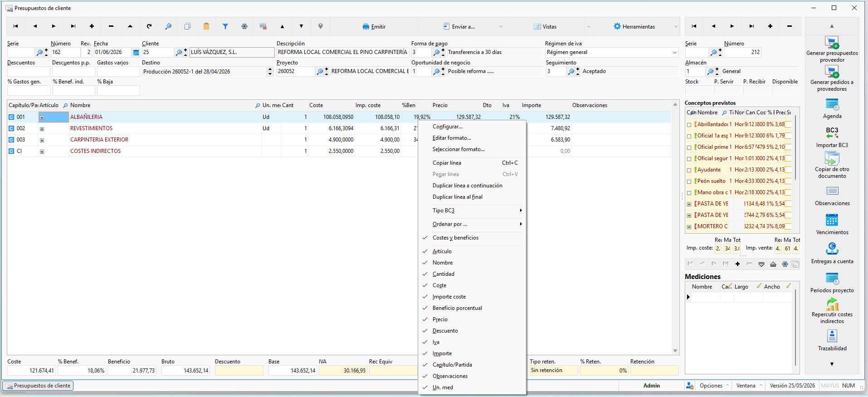The height and width of the screenshot is (397, 868).
Task: Open the Vencimientos calendar icon
Action: (832, 220)
